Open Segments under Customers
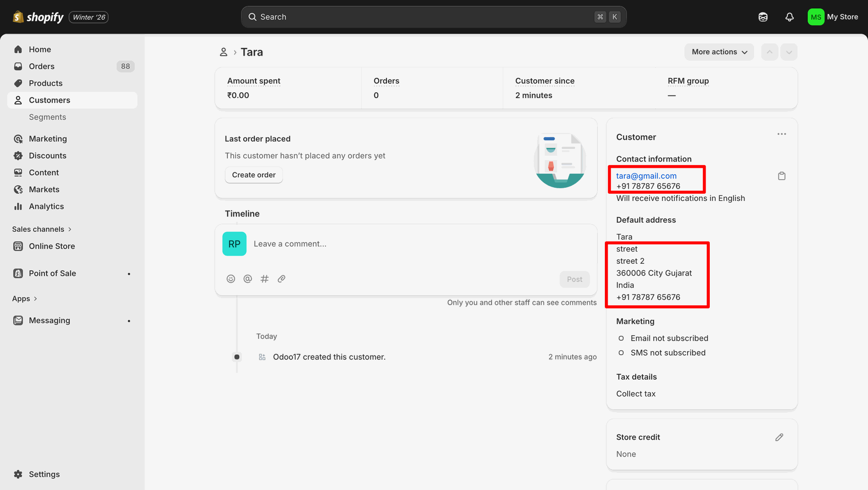868x490 pixels. point(47,117)
